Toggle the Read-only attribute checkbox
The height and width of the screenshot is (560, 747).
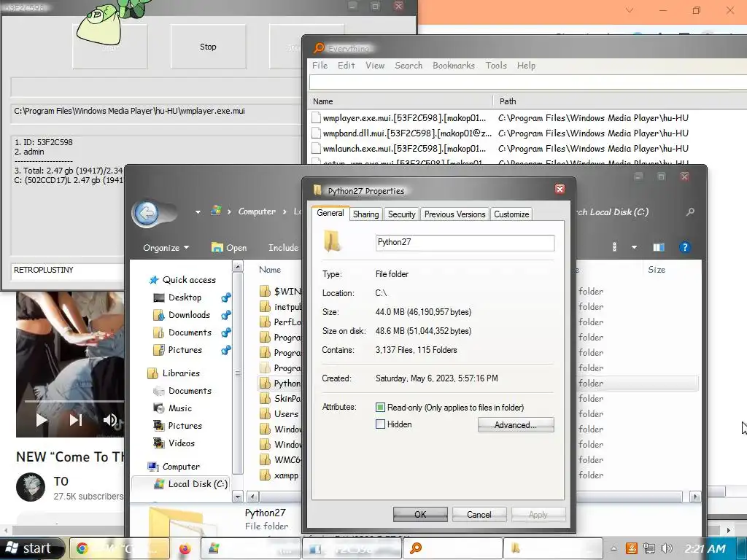point(380,407)
